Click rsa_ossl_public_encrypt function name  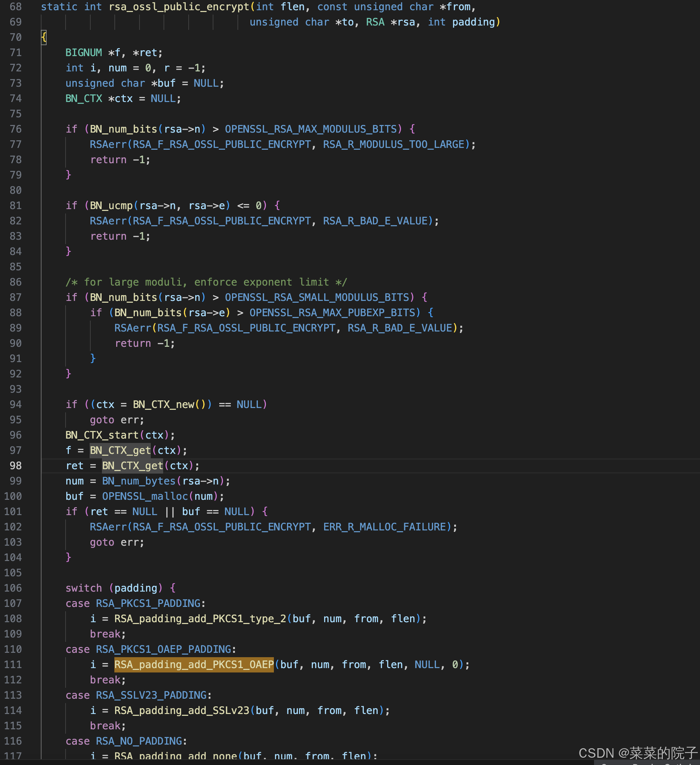click(179, 7)
